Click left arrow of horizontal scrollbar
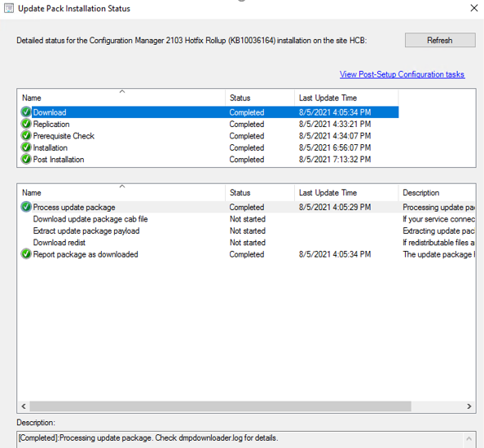This screenshot has width=484, height=448. point(24,406)
